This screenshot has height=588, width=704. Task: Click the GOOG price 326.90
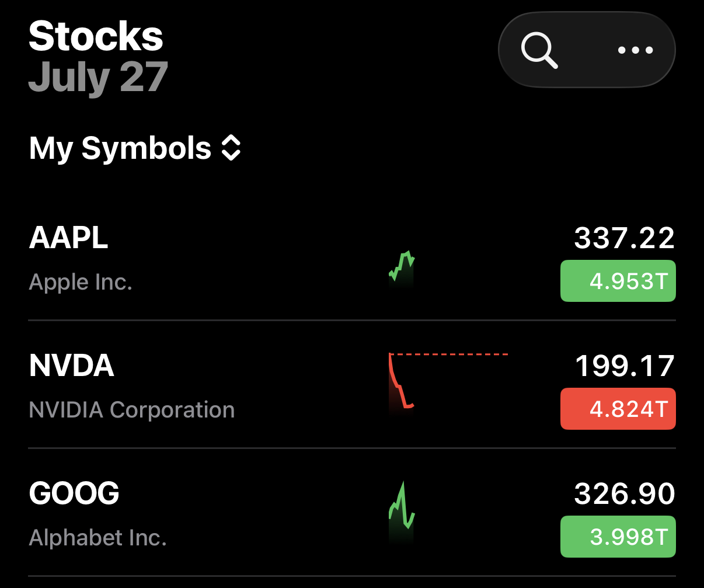[625, 494]
